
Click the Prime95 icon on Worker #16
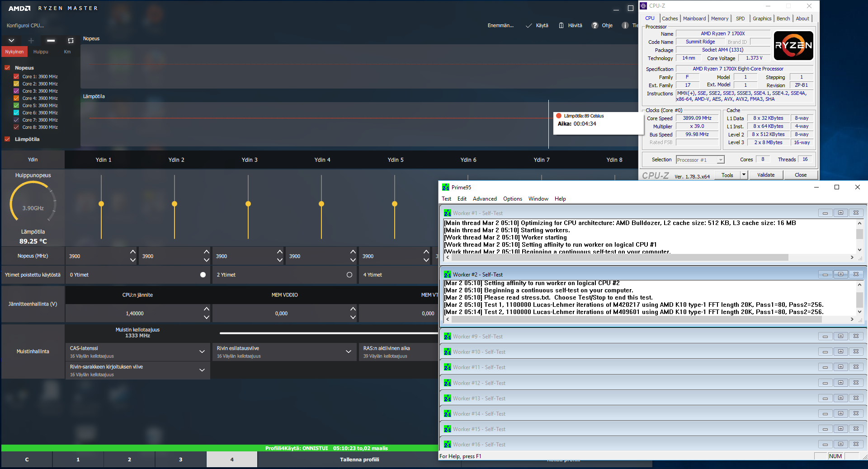pos(447,445)
